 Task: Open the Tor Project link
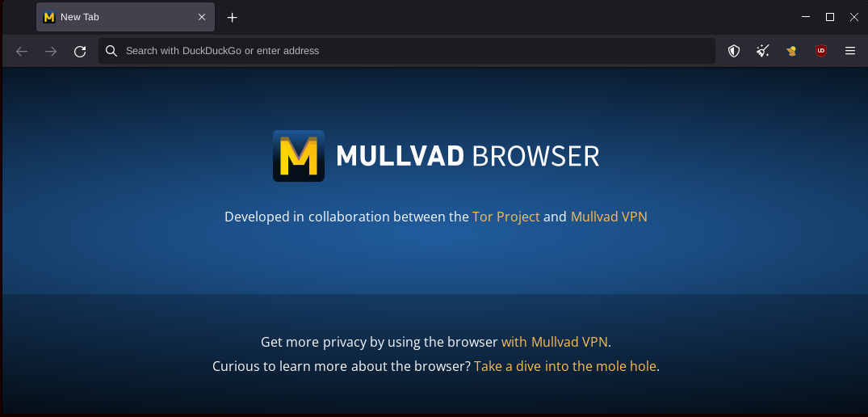click(x=506, y=217)
